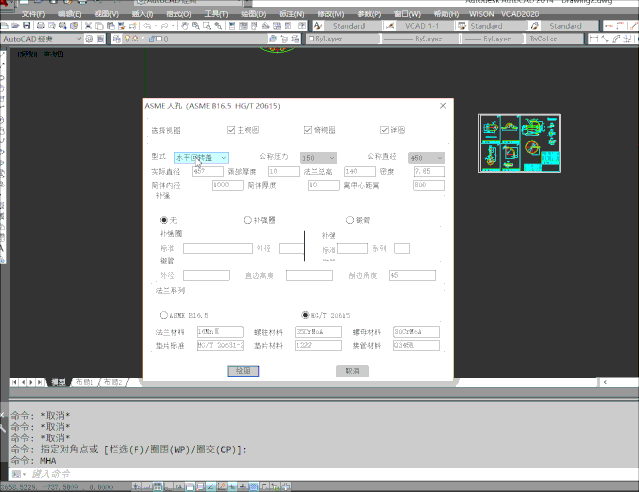Open the Properties palette icon

point(232,26)
